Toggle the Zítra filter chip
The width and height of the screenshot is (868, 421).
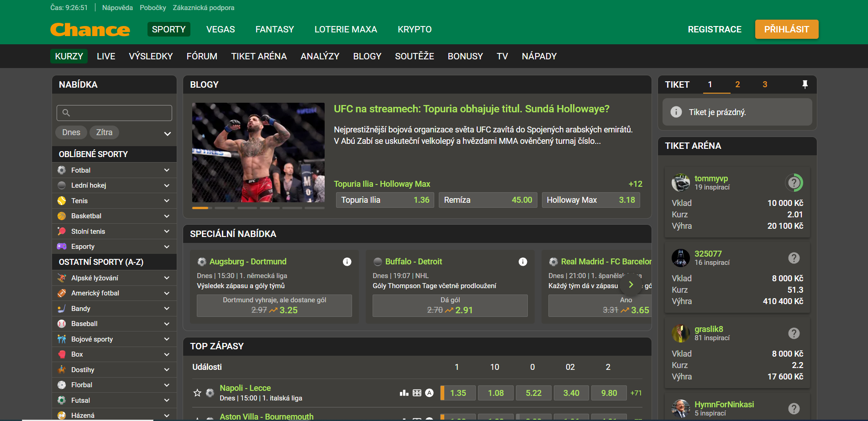[104, 132]
